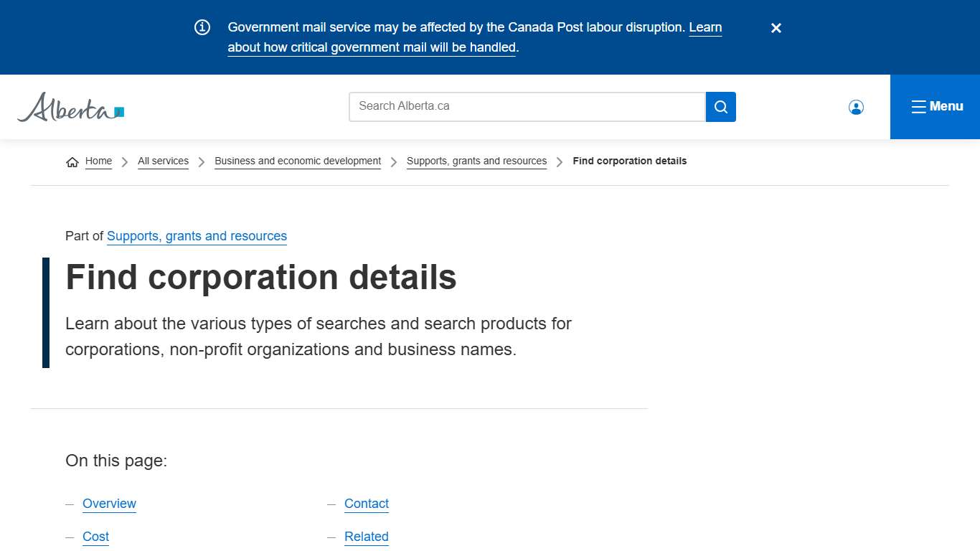980x551 pixels.
Task: Select the Find corporation details breadcrumb
Action: point(629,161)
